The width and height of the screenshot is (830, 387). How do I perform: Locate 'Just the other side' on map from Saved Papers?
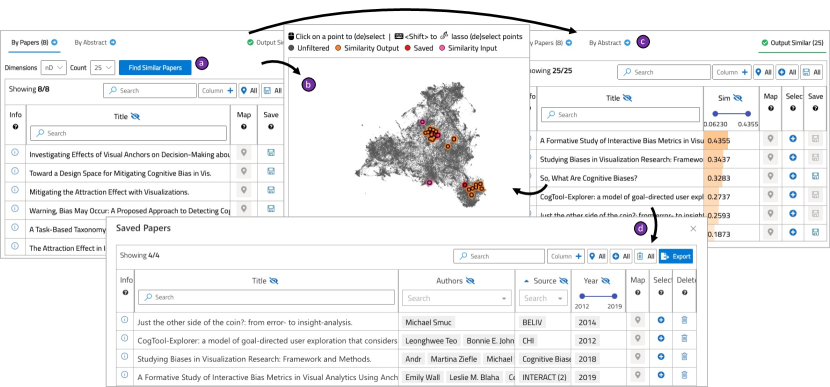click(638, 320)
